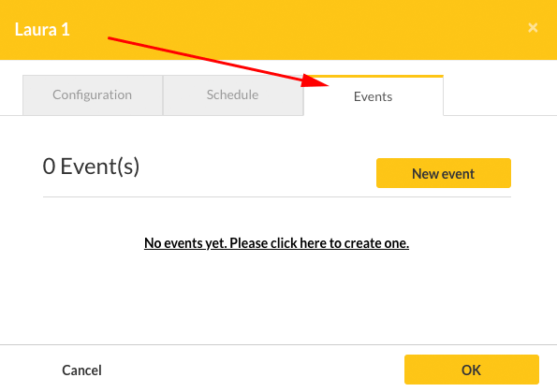Close the Laura 1 dialog with X

533,28
